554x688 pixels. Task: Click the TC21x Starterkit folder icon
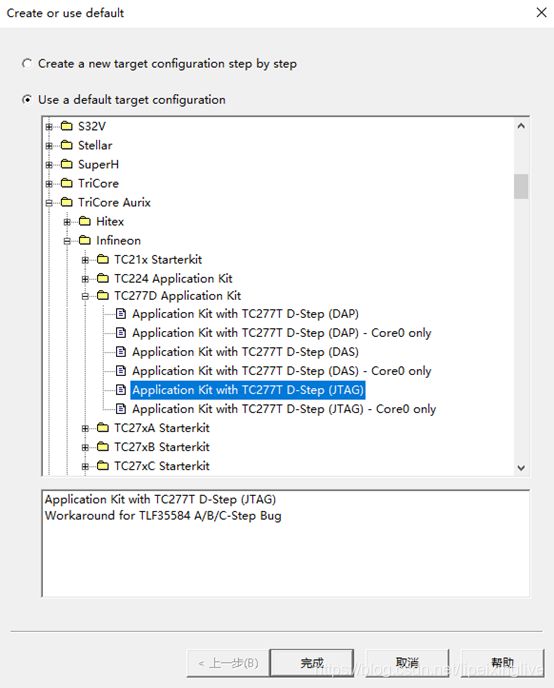(103, 259)
